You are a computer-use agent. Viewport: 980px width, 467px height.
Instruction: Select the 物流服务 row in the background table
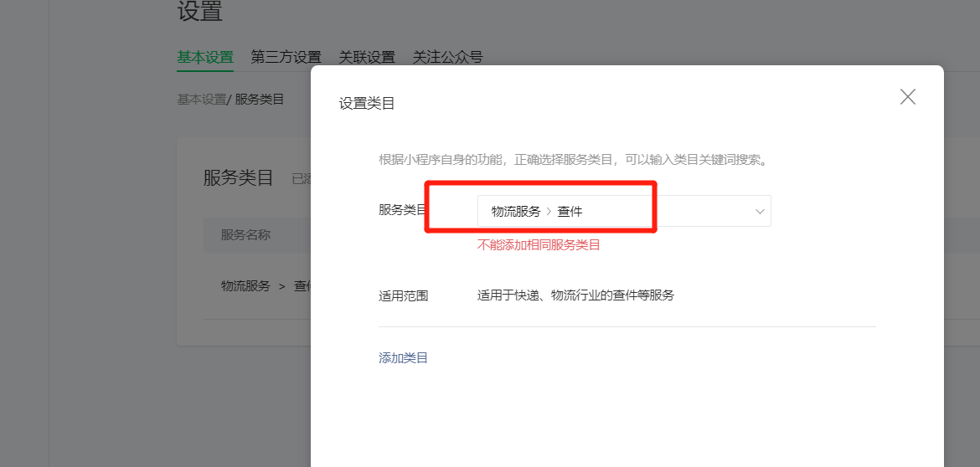pyautogui.click(x=245, y=285)
